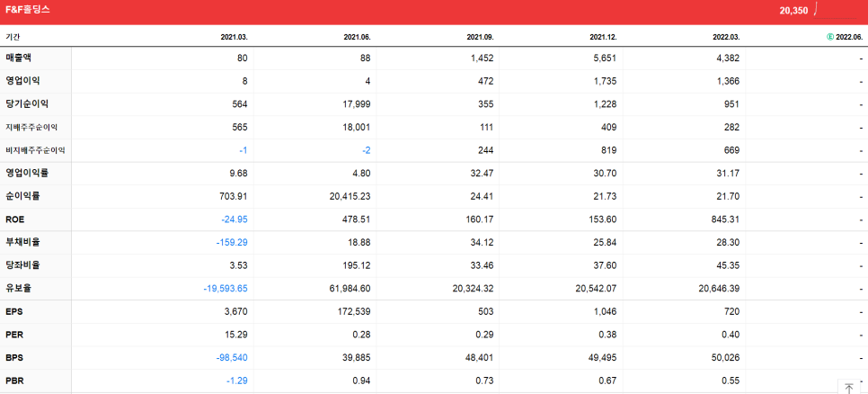
Task: Click the 영업이익 row label
Action: point(22,81)
